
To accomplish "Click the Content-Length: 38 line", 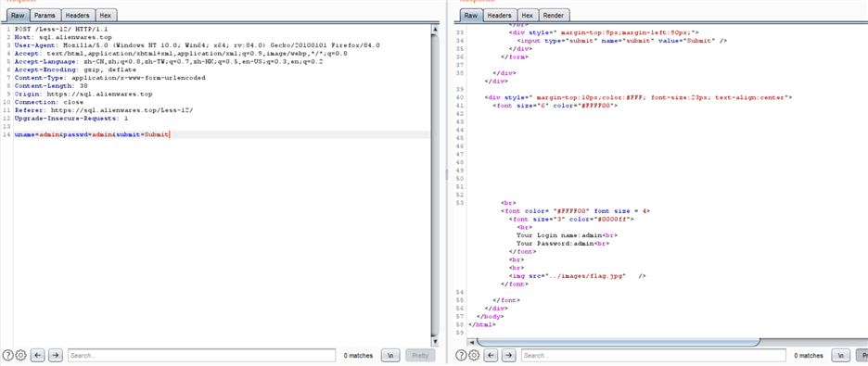I will (x=51, y=86).
